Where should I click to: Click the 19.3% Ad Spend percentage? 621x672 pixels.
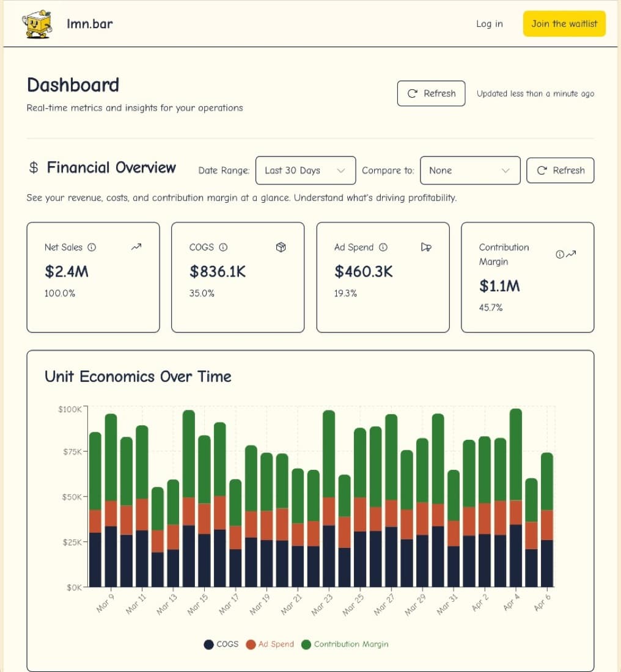tap(346, 294)
